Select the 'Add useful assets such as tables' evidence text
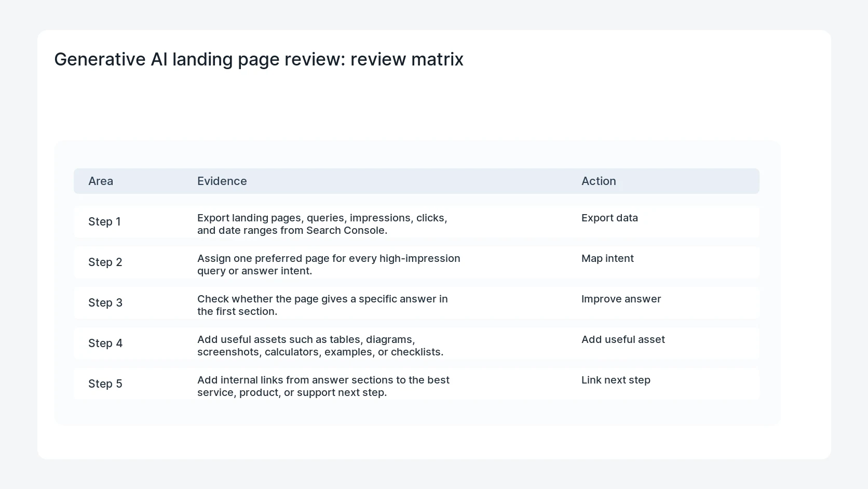This screenshot has width=868, height=489. (x=320, y=346)
